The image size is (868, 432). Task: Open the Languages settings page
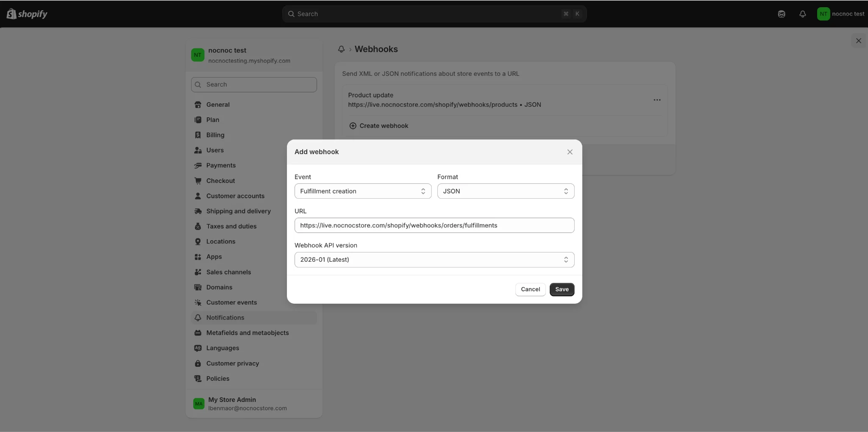click(x=254, y=348)
